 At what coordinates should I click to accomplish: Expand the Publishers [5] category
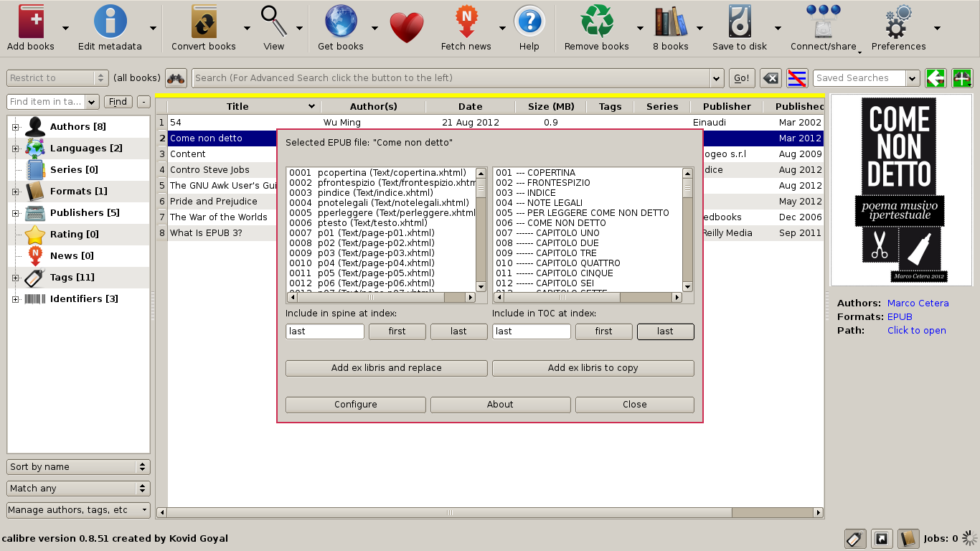pos(15,213)
